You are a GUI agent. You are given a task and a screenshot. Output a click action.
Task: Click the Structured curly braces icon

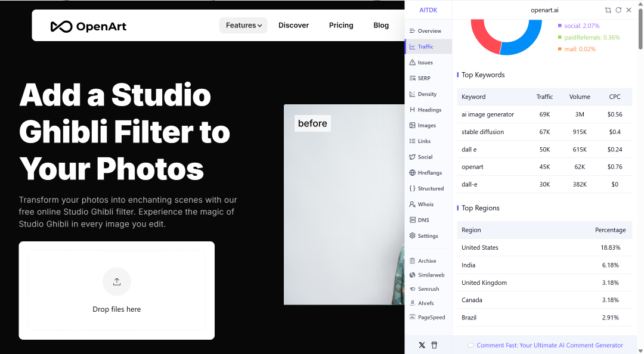(413, 188)
